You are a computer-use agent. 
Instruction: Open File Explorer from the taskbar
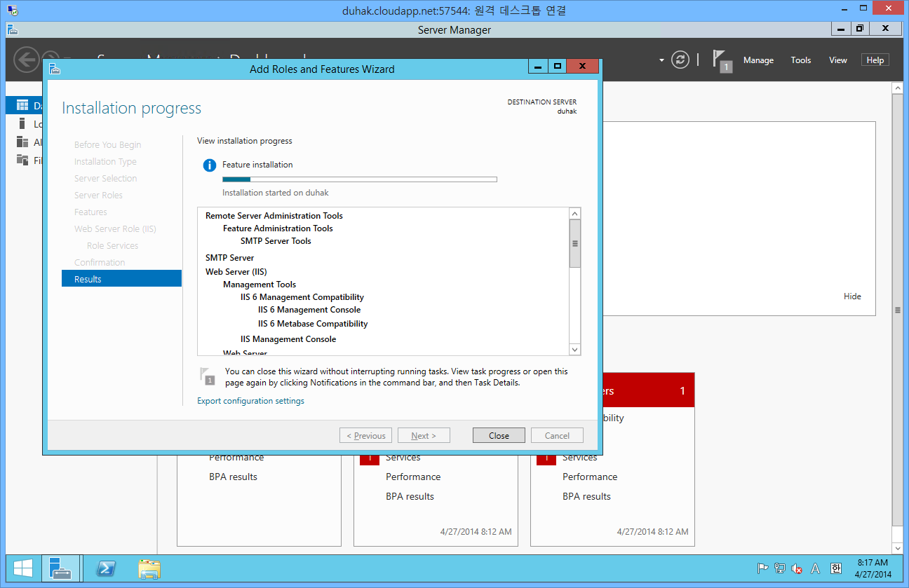(149, 568)
